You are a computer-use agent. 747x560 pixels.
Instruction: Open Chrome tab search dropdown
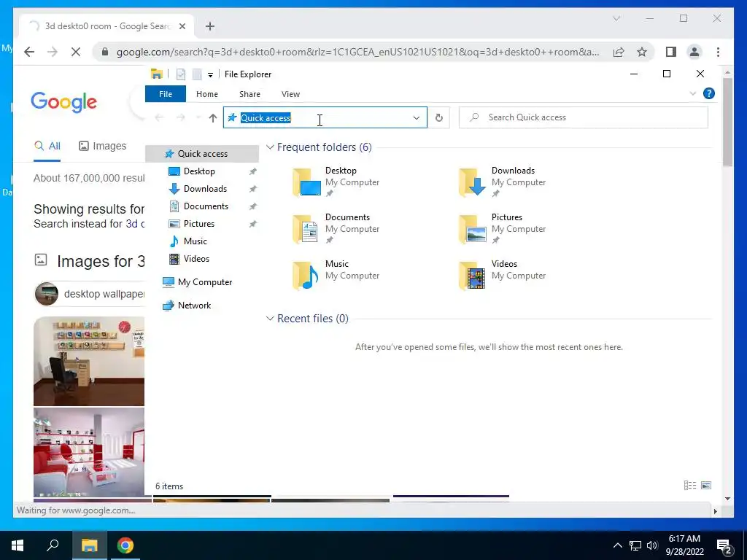click(x=616, y=18)
